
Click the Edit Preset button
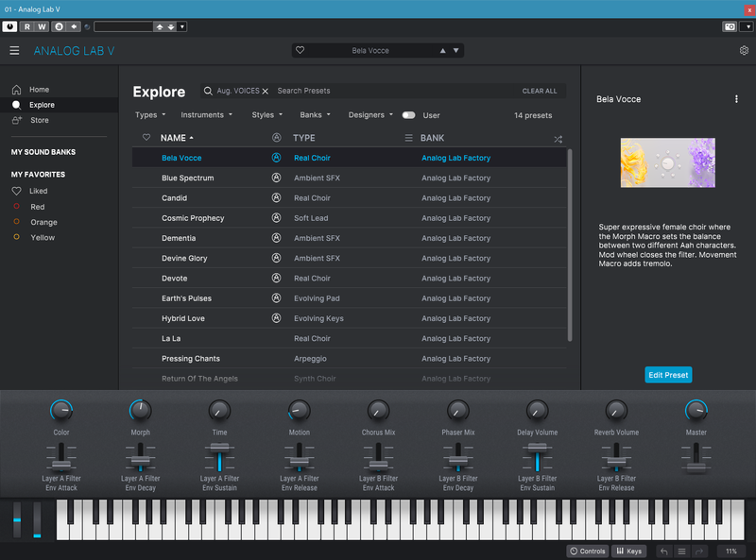[x=668, y=375]
